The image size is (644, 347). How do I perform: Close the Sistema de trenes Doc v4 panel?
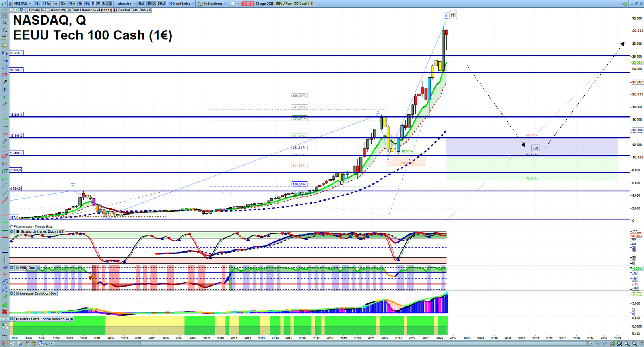click(12, 231)
